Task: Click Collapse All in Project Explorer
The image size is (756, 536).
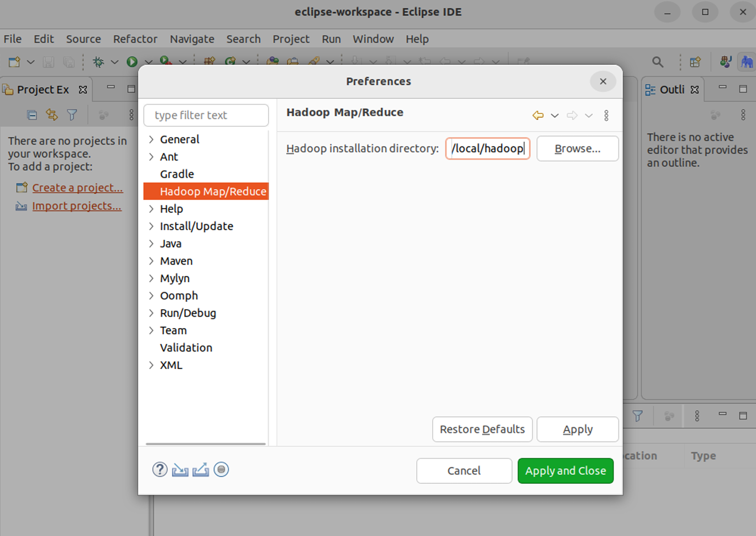Action: tap(32, 115)
